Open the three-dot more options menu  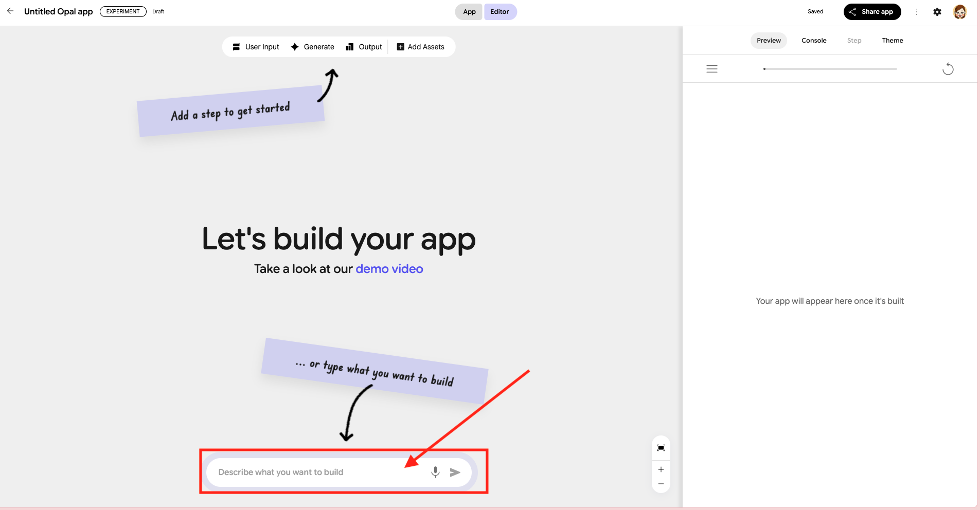click(916, 12)
